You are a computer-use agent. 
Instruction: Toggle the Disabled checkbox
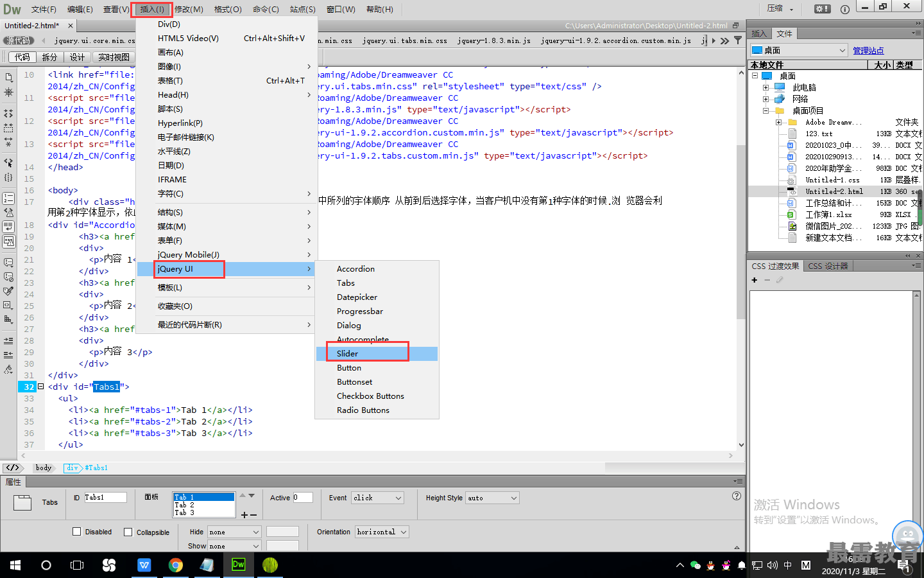(x=77, y=532)
